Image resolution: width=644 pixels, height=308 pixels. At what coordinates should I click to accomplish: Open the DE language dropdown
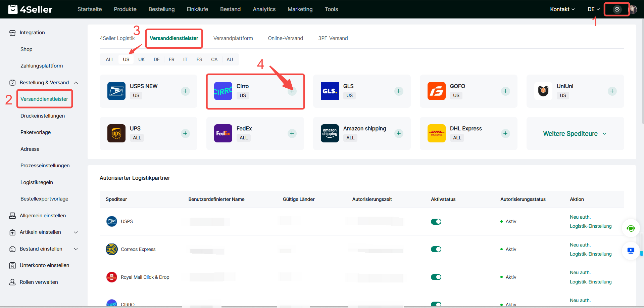[593, 9]
